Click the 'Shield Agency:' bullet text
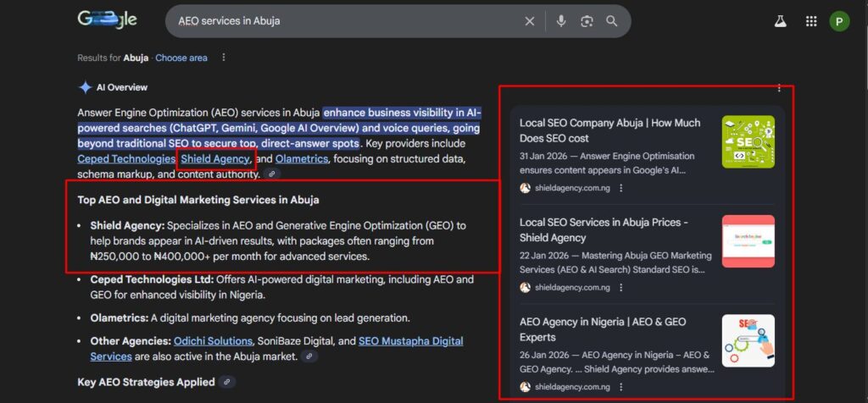Screen dimensions: 868x403 click(x=127, y=225)
